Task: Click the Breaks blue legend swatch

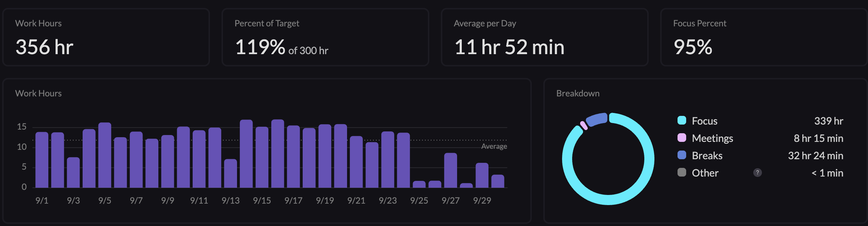Action: click(x=681, y=155)
